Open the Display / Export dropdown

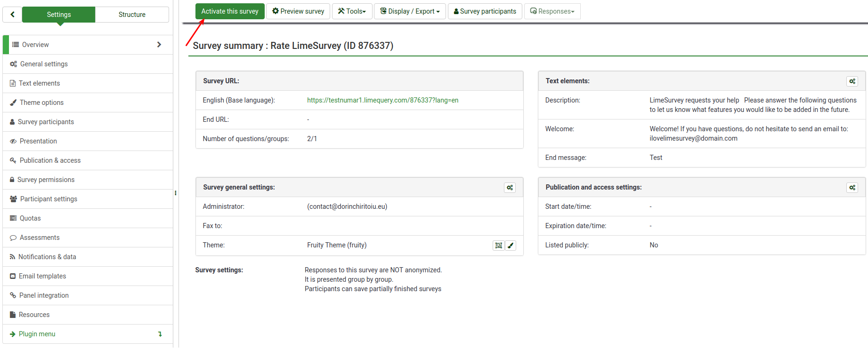pos(410,11)
